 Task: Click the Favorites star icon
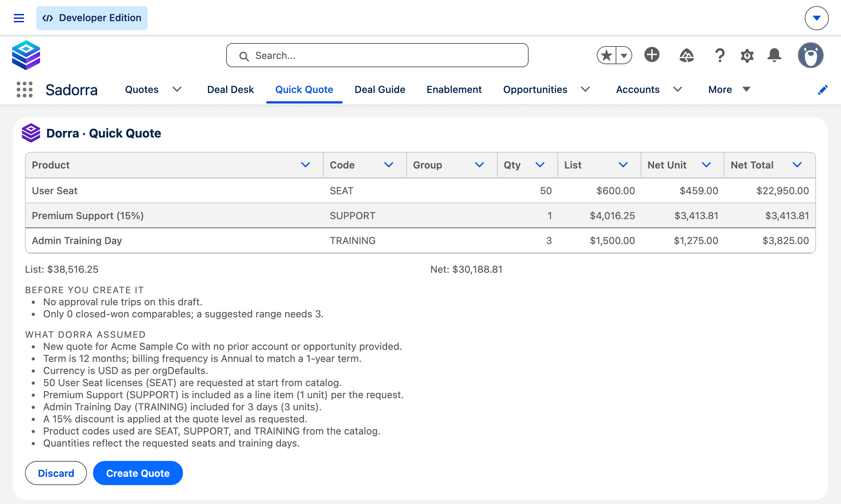point(607,56)
